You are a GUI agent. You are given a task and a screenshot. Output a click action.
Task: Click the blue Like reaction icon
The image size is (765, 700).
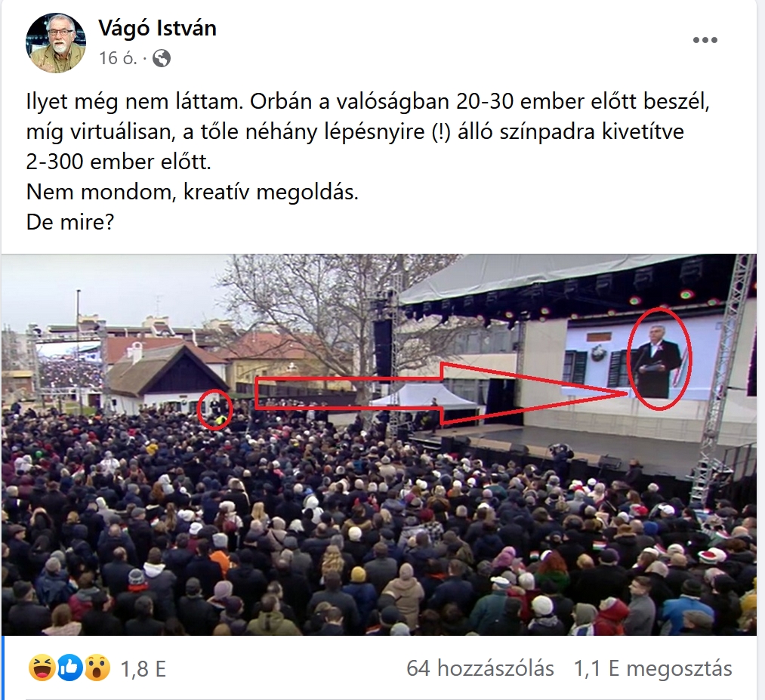pyautogui.click(x=69, y=668)
